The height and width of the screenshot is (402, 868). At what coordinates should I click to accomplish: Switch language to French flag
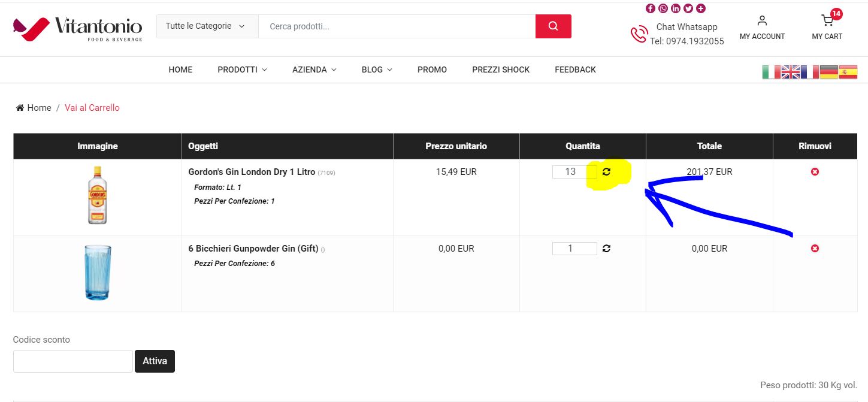tap(810, 72)
